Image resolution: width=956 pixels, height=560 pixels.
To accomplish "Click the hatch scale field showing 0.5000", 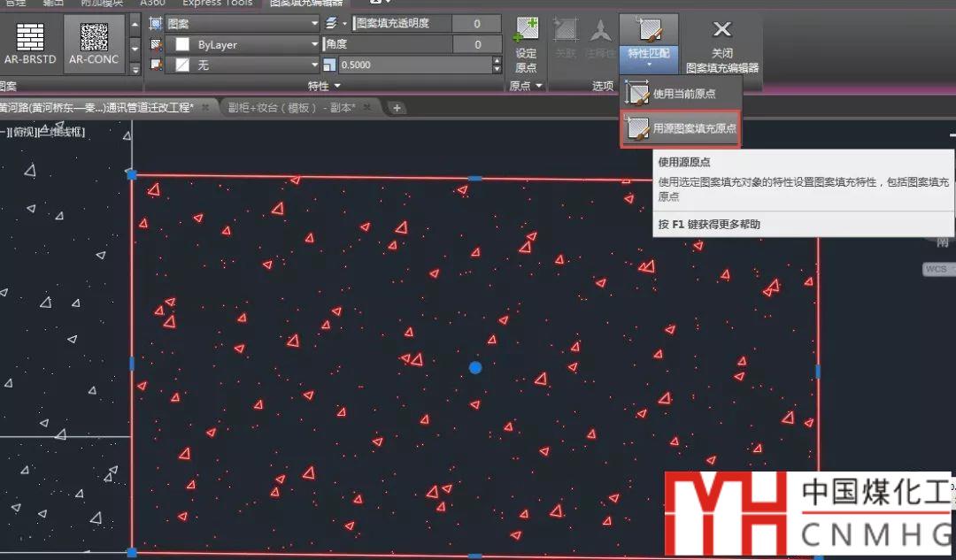I will 414,65.
